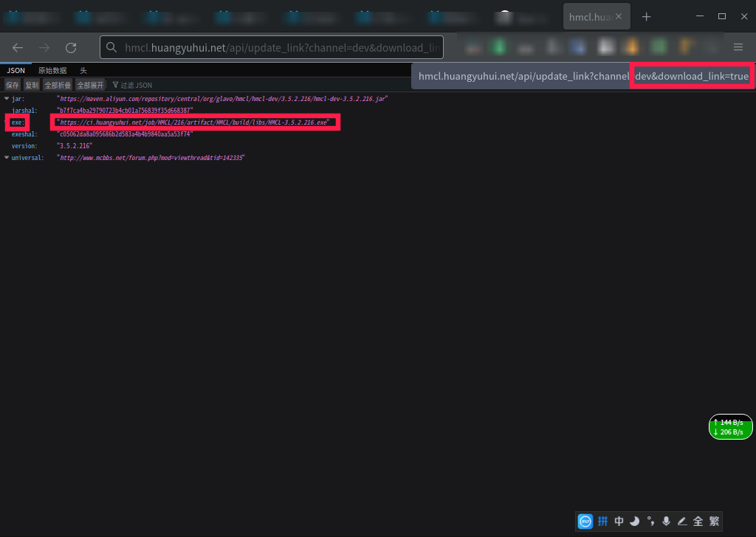This screenshot has width=756, height=537.
Task: Collapse all with 全部折叠
Action: pyautogui.click(x=58, y=86)
